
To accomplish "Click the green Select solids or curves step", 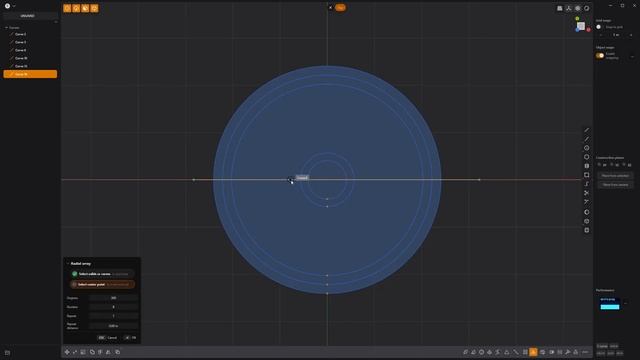I will 102,274.
